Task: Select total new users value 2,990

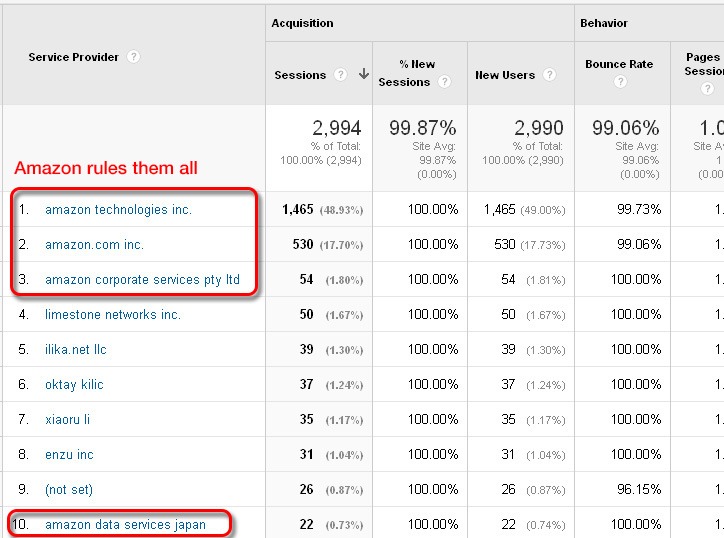Action: coord(539,128)
